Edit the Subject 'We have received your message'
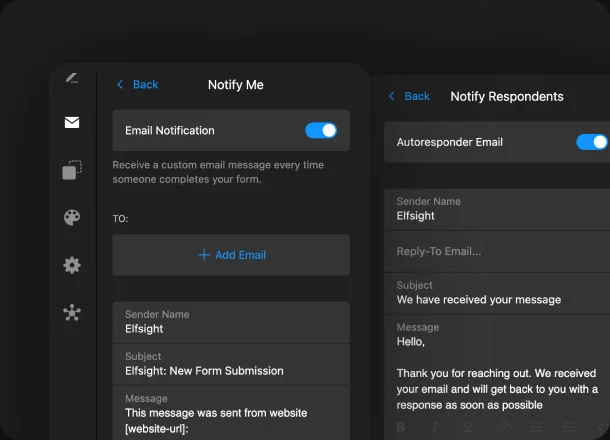Image resolution: width=610 pixels, height=440 pixels. pos(497,293)
